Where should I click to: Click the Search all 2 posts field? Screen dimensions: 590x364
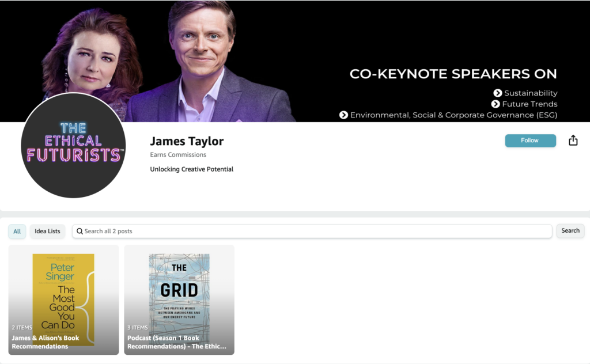(312, 232)
